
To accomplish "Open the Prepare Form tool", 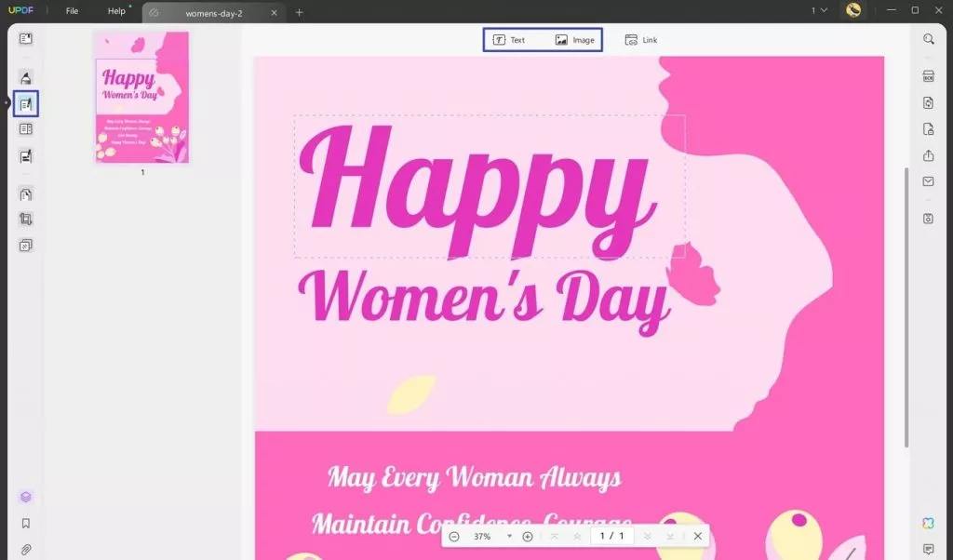I will click(x=25, y=129).
